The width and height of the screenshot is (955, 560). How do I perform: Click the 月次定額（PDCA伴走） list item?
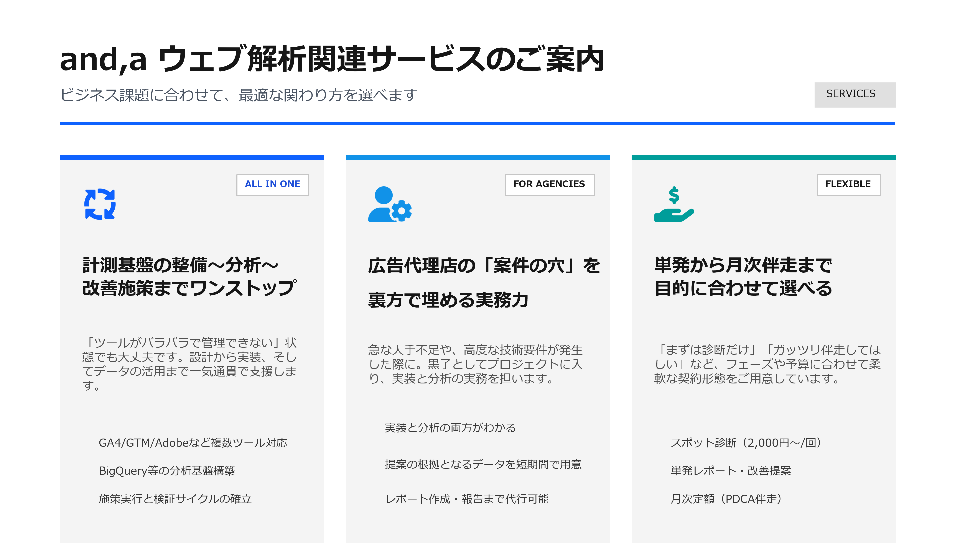pos(726,498)
